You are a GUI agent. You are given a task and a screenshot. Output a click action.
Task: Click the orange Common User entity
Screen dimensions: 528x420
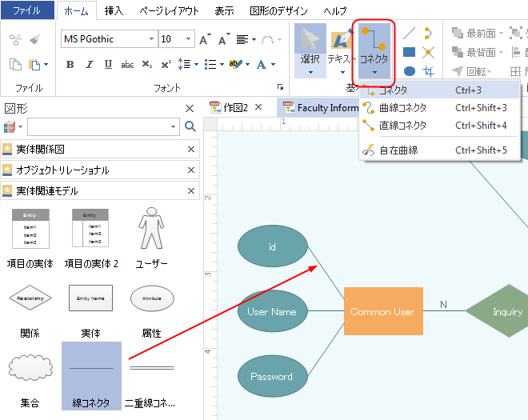coord(383,311)
